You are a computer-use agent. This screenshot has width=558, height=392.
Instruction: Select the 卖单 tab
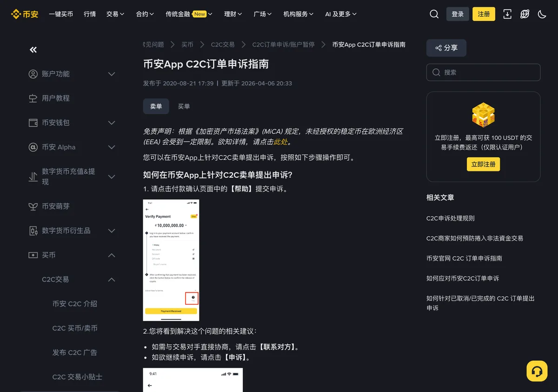[x=156, y=106]
